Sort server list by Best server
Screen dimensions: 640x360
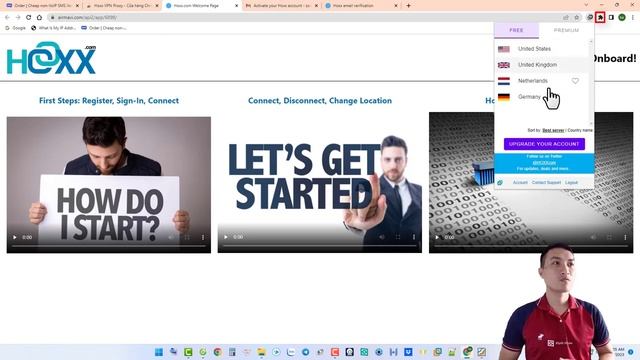(553, 130)
